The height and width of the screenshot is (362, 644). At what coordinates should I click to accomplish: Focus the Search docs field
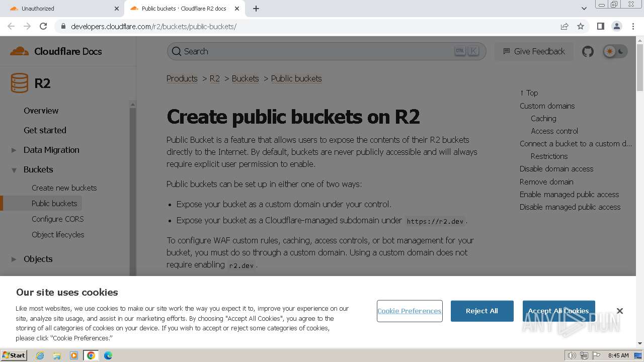pyautogui.click(x=327, y=51)
